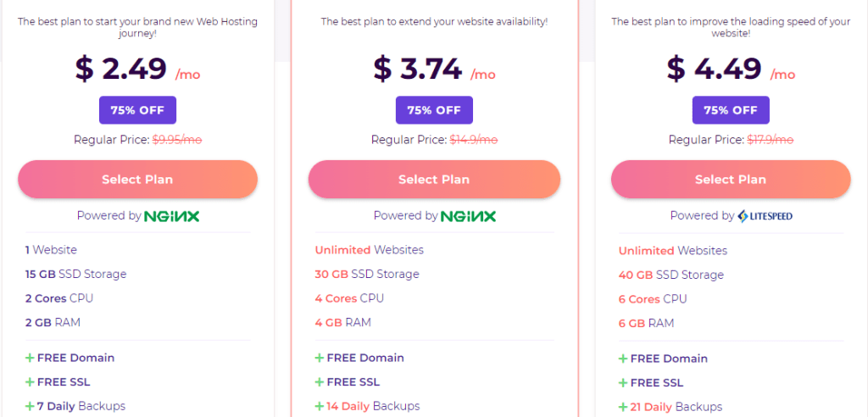This screenshot has height=417, width=868.
Task: Choose the $4.49 plan's Select Plan button
Action: pos(731,180)
